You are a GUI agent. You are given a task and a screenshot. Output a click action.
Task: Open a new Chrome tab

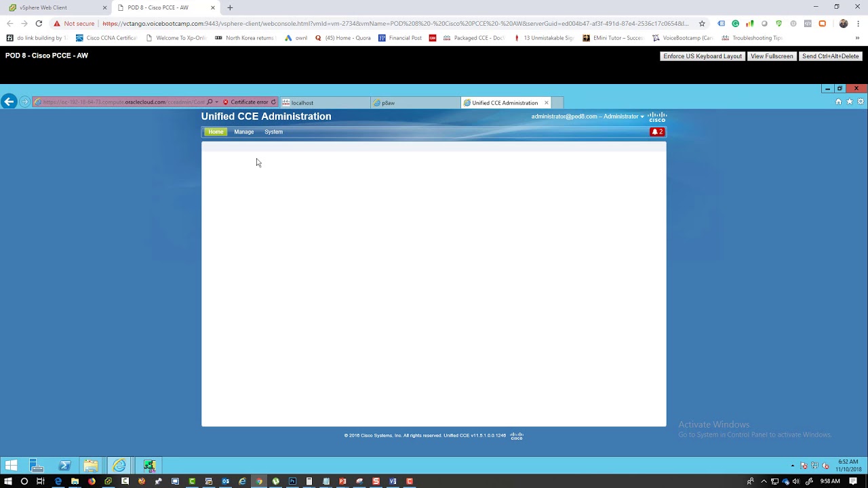pos(230,7)
